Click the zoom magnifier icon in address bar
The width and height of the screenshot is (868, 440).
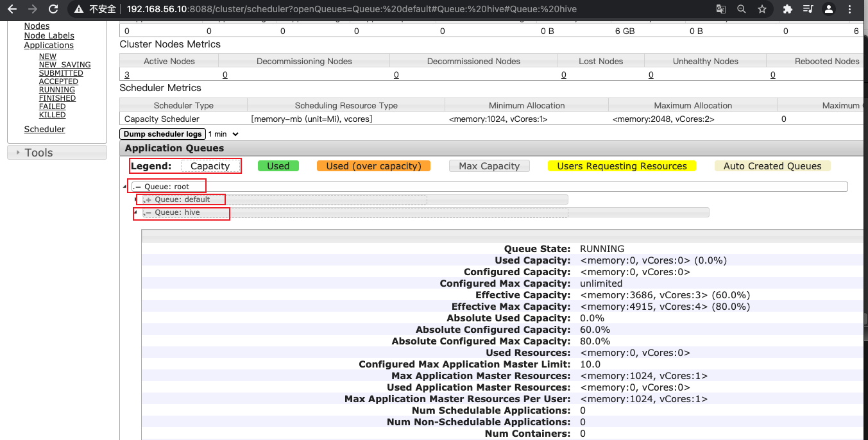[742, 9]
